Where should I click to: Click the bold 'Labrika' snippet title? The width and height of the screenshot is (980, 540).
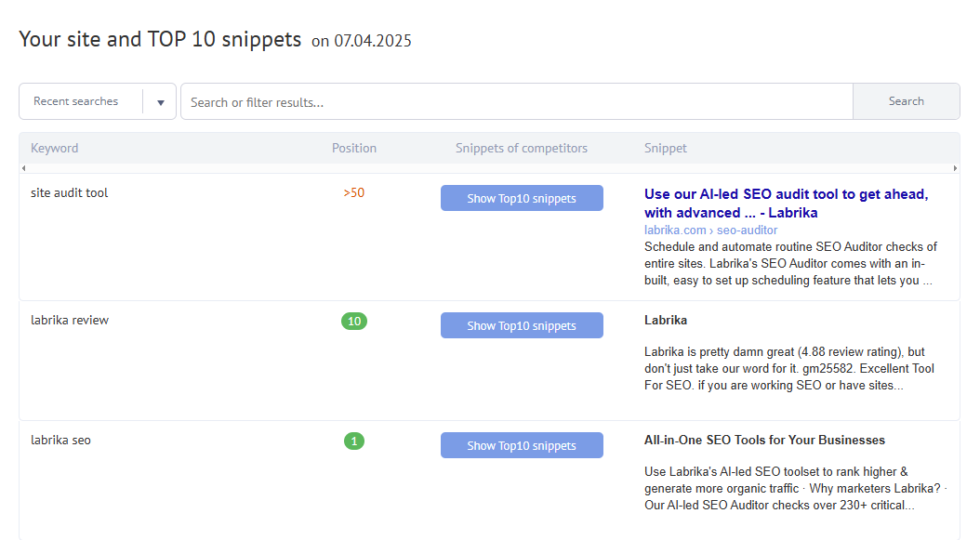click(x=666, y=320)
